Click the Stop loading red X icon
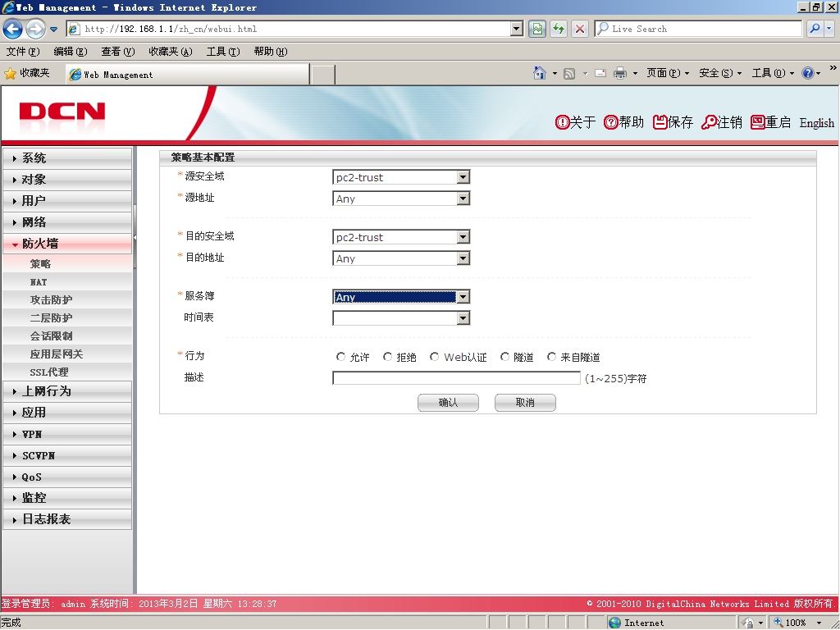Viewport: 840px width, 630px height. (x=580, y=29)
